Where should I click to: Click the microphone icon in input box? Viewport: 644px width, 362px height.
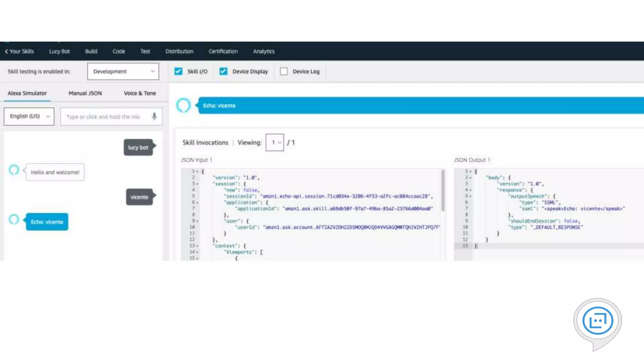[x=154, y=117]
